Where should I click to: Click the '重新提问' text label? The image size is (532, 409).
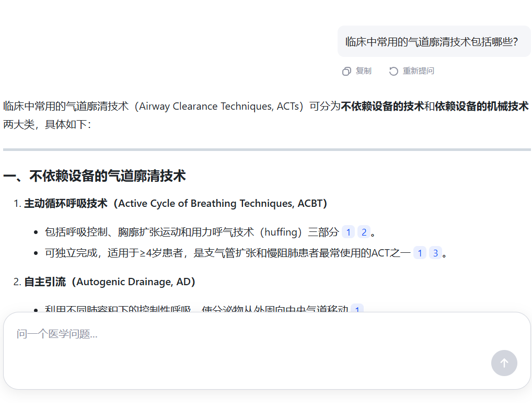(x=418, y=71)
